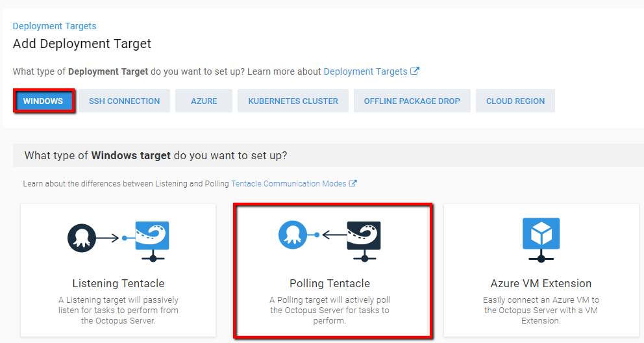The width and height of the screenshot is (644, 343).
Task: Select the SSH CONNECTION target type
Action: click(125, 101)
